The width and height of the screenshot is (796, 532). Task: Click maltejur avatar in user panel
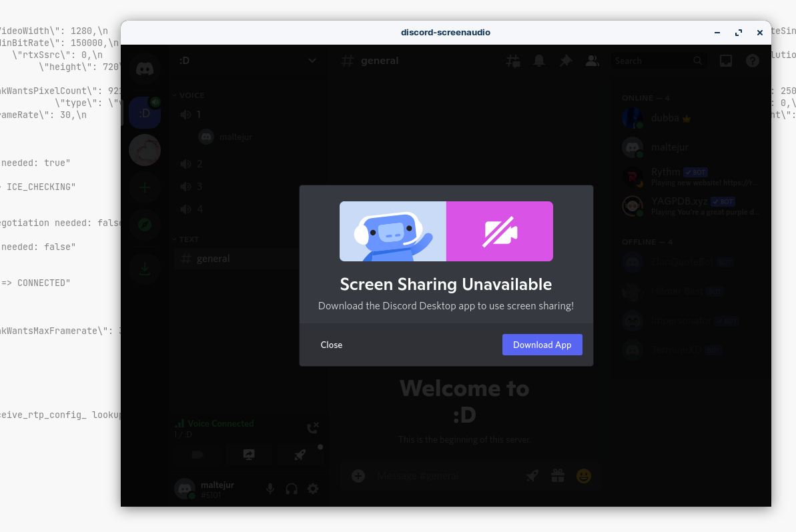pyautogui.click(x=185, y=489)
